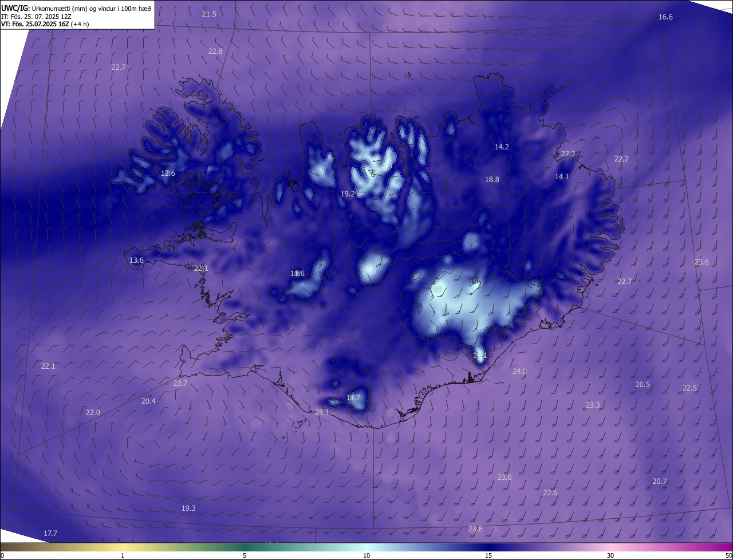Click the 11.7 value label
733x560 pixels.
pyautogui.click(x=353, y=398)
